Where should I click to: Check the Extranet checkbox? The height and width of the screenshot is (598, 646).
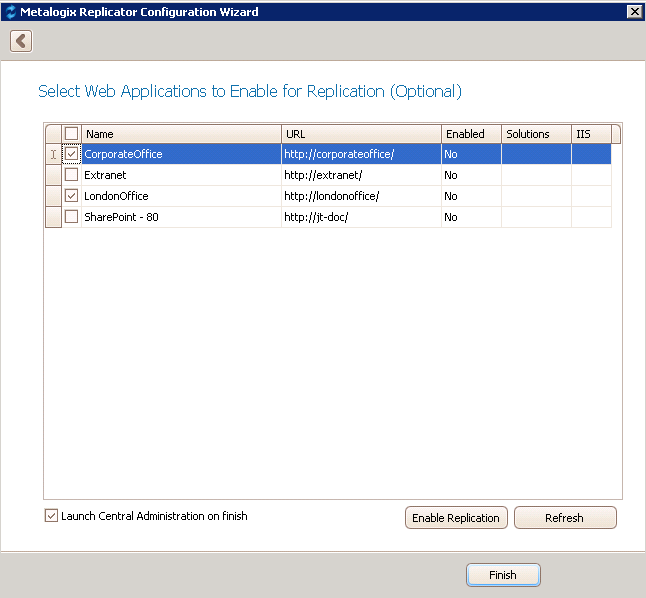tap(71, 175)
